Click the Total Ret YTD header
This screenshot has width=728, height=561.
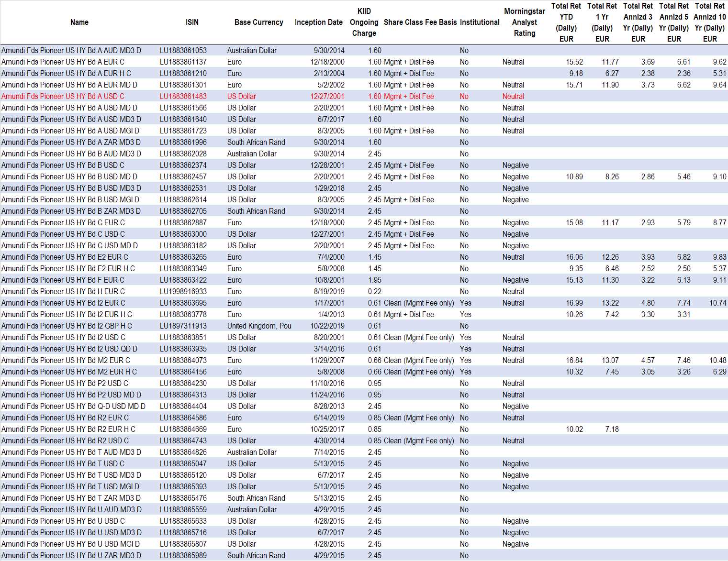[x=566, y=22]
